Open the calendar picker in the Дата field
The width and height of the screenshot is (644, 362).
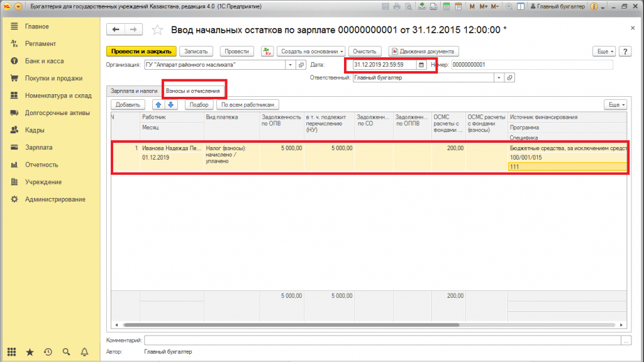tap(421, 65)
